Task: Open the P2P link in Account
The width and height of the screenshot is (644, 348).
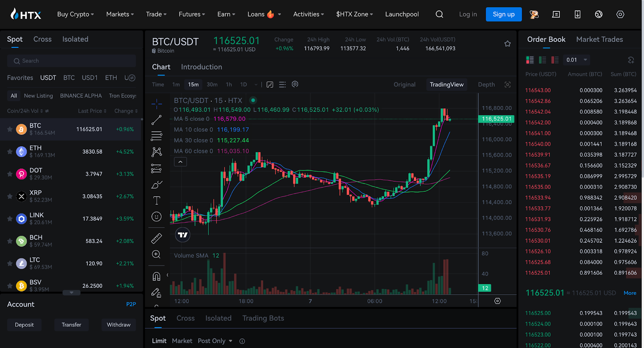Action: (131, 304)
